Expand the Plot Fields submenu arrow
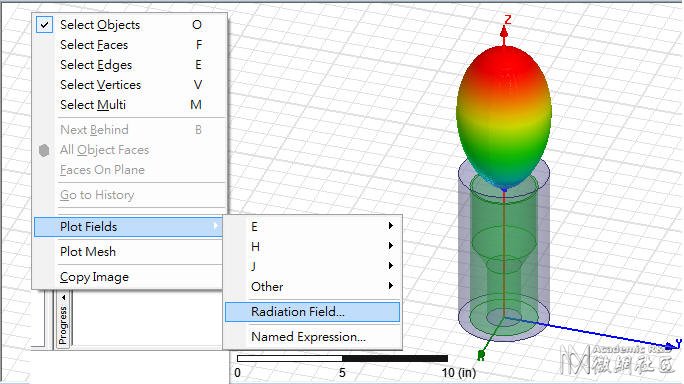Image resolution: width=684 pixels, height=384 pixels. coord(215,226)
